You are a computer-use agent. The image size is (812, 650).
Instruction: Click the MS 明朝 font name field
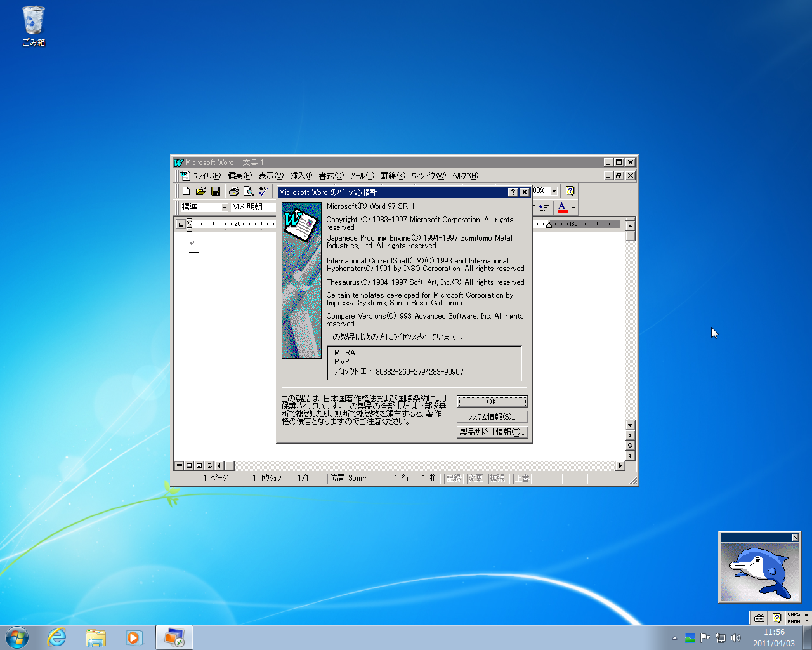pyautogui.click(x=254, y=207)
